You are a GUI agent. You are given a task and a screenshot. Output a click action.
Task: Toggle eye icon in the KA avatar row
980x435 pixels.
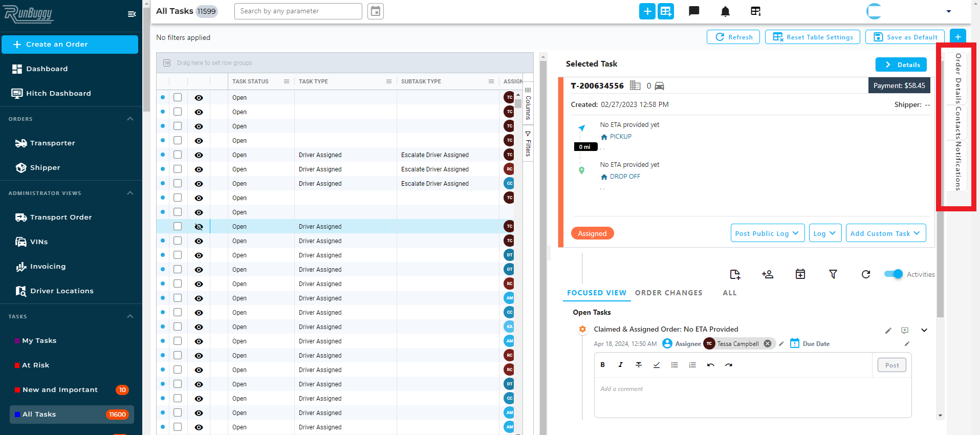click(x=199, y=327)
